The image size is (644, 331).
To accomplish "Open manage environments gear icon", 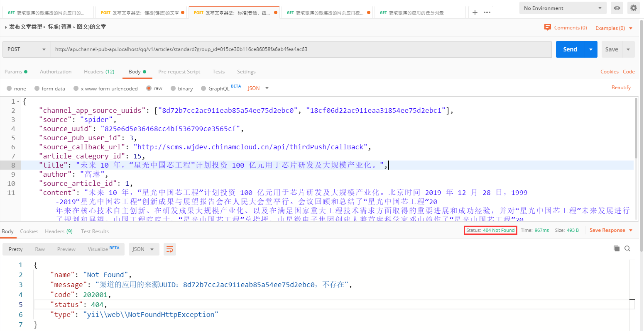I will point(633,8).
